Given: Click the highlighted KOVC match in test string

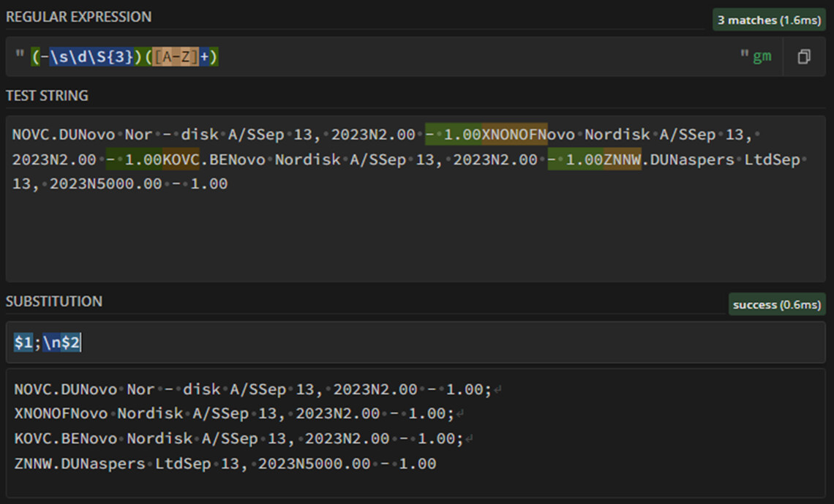Looking at the screenshot, I should [x=181, y=159].
